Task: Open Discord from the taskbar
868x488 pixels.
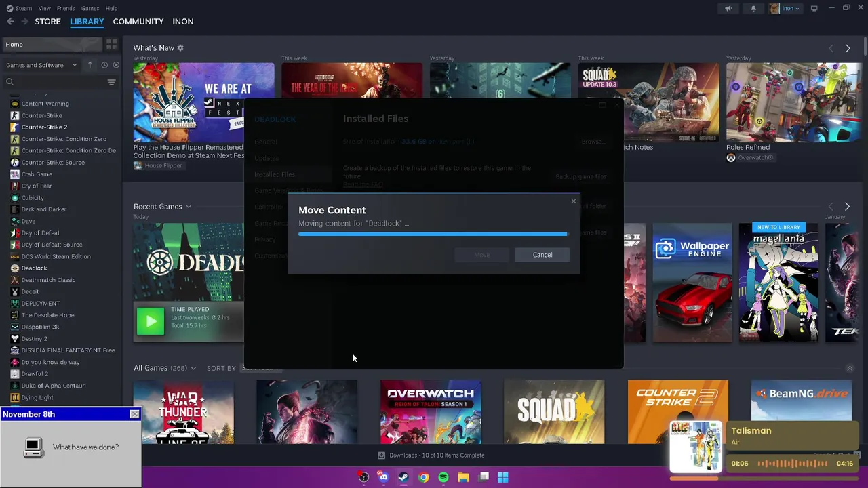Action: click(x=383, y=477)
